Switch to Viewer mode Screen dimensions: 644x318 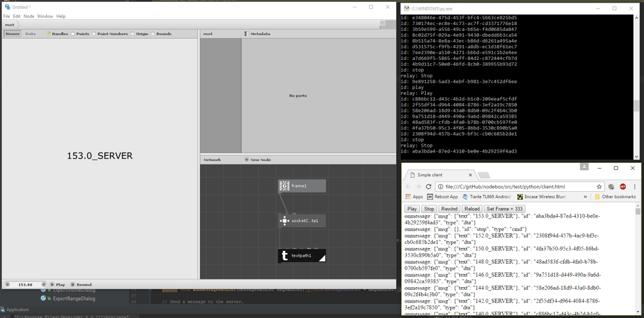point(12,33)
